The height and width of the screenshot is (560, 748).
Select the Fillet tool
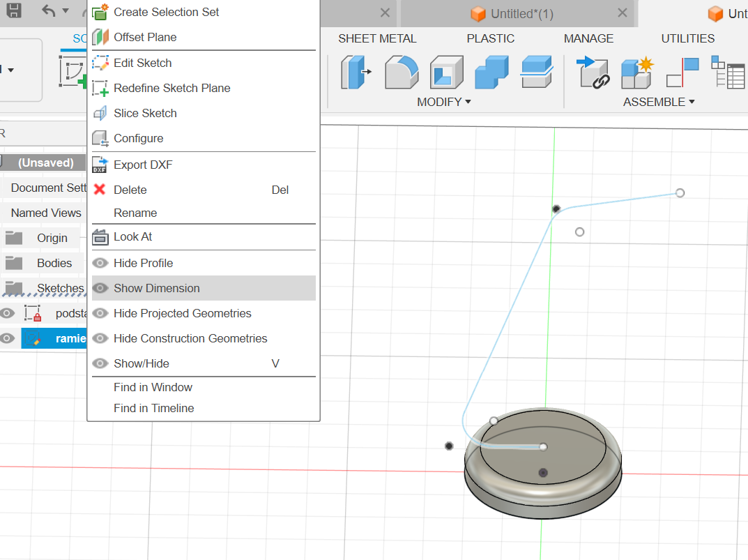click(402, 73)
